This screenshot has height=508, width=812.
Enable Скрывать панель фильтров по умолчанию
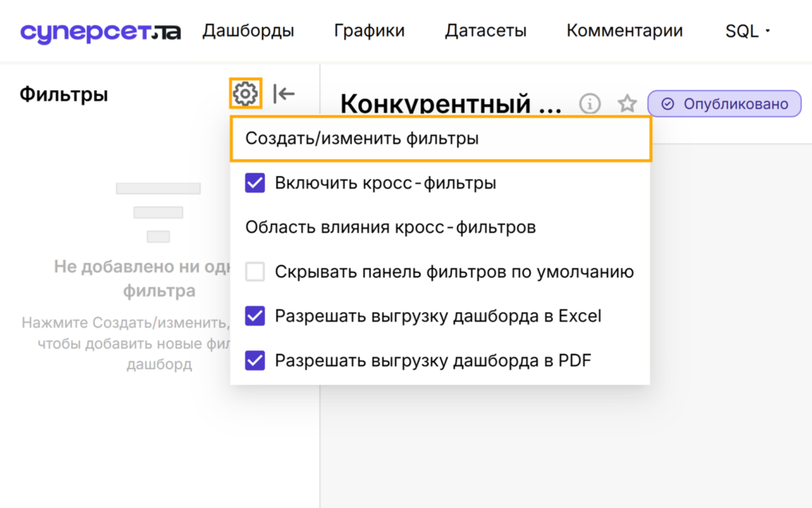click(255, 272)
